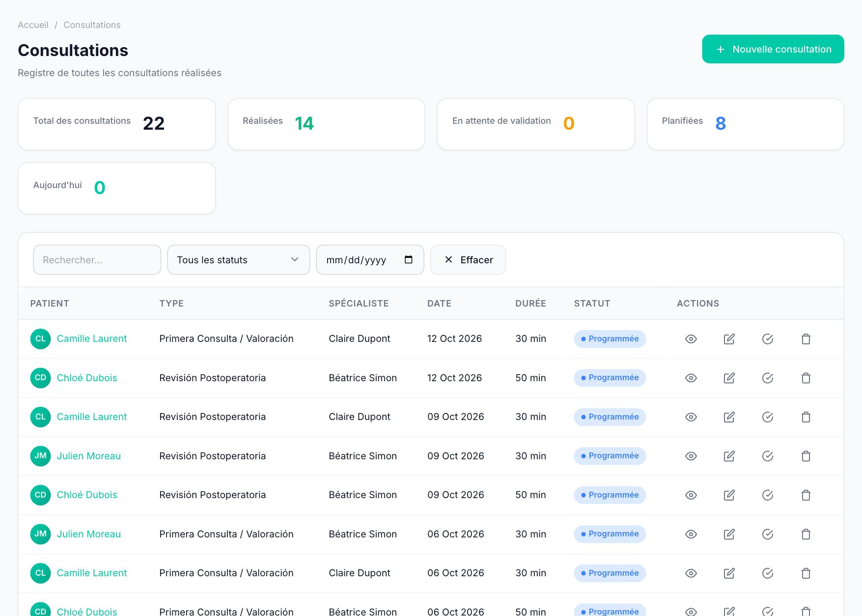Click the JM avatar dated 06 Oct 2026
The height and width of the screenshot is (616, 862).
point(40,534)
